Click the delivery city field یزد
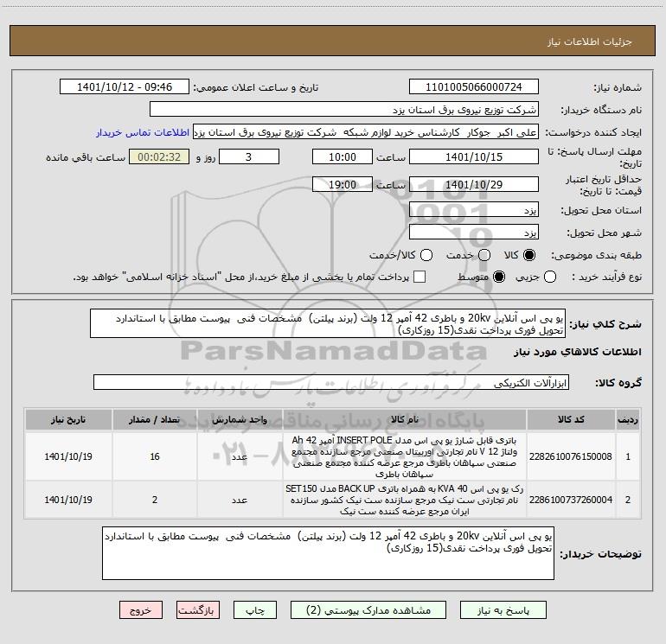The height and width of the screenshot is (644, 666). click(x=474, y=233)
